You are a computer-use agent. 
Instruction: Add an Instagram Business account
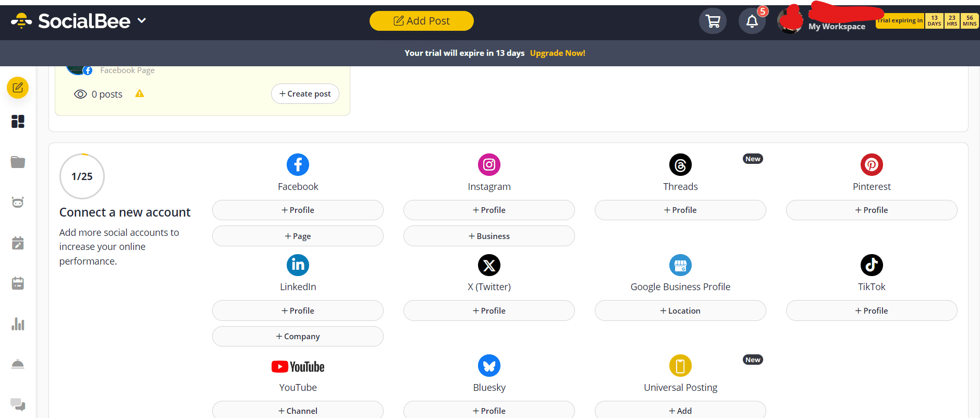coord(489,236)
